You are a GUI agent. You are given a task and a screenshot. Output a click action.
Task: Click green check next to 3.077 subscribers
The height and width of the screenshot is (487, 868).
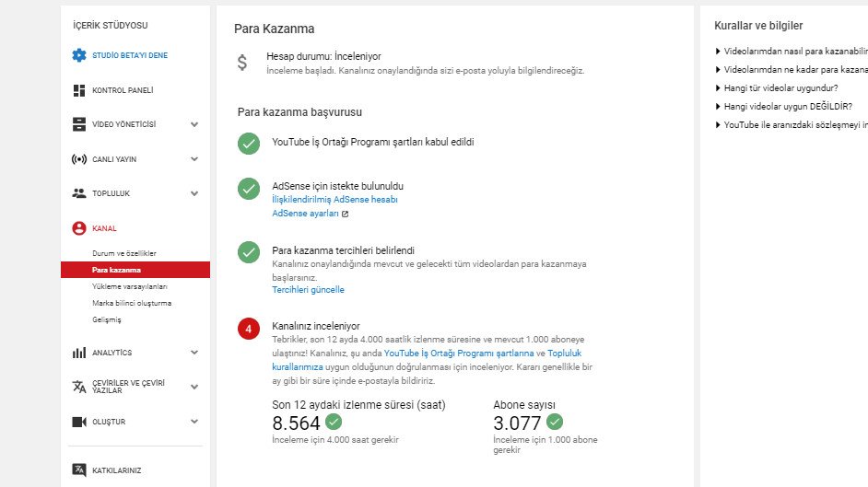pyautogui.click(x=555, y=422)
